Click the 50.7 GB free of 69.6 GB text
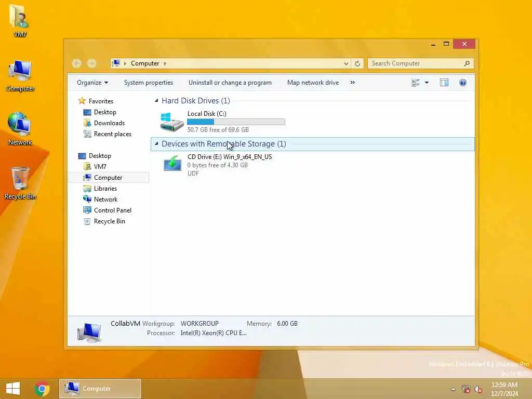The width and height of the screenshot is (532, 399). coord(218,129)
